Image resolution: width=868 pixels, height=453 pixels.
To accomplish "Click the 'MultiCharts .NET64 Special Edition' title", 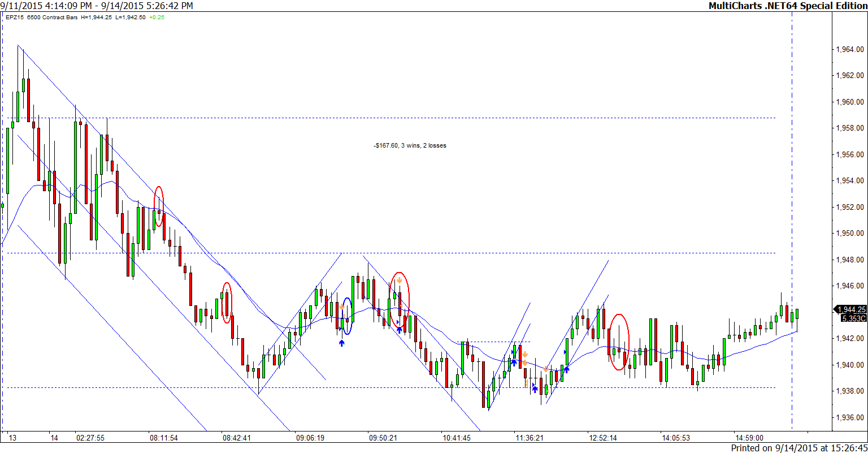I will (x=787, y=6).
